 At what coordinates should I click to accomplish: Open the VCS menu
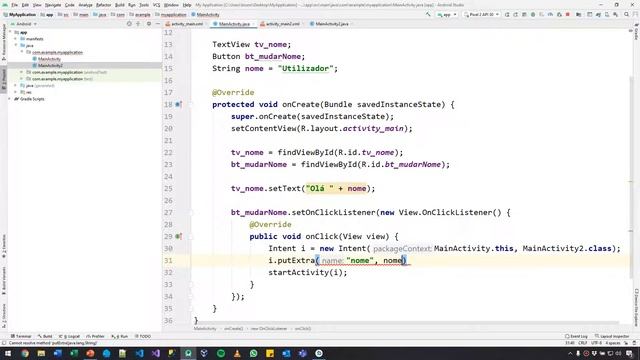coord(156,5)
